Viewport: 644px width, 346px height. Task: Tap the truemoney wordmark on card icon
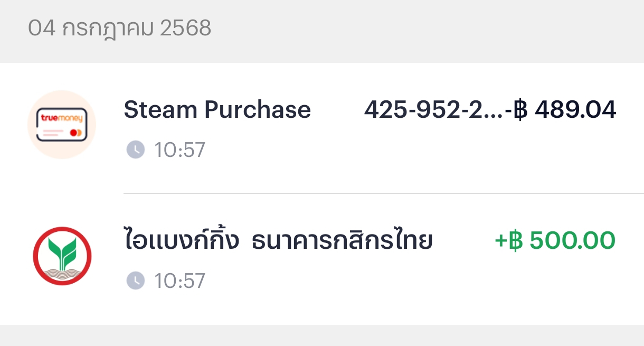click(62, 118)
